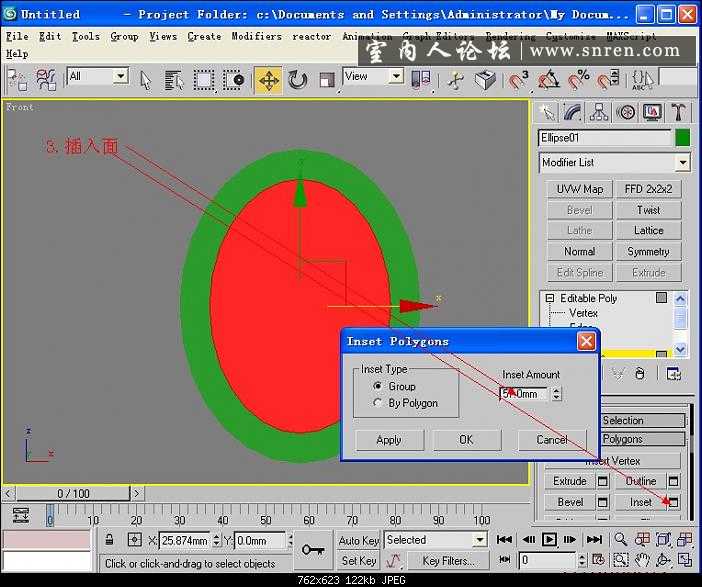Click the modifier stack scrollbar down arrow
702x587 pixels.
[x=680, y=349]
